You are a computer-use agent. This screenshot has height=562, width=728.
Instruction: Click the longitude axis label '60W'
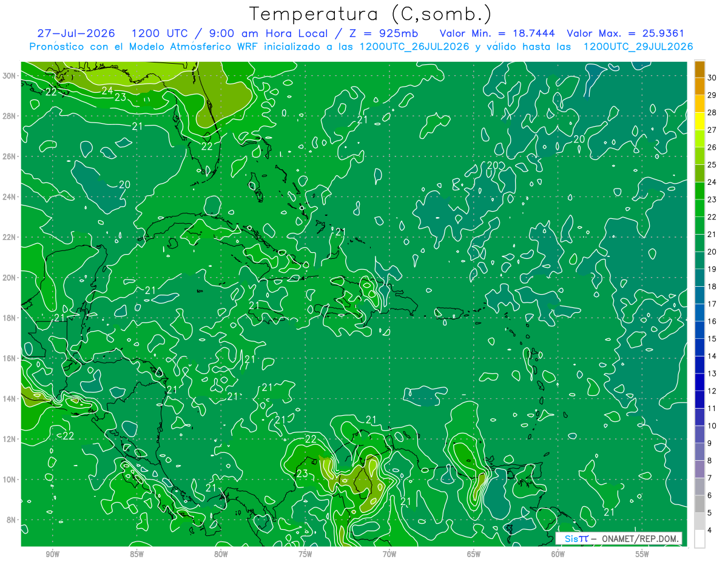tap(558, 555)
